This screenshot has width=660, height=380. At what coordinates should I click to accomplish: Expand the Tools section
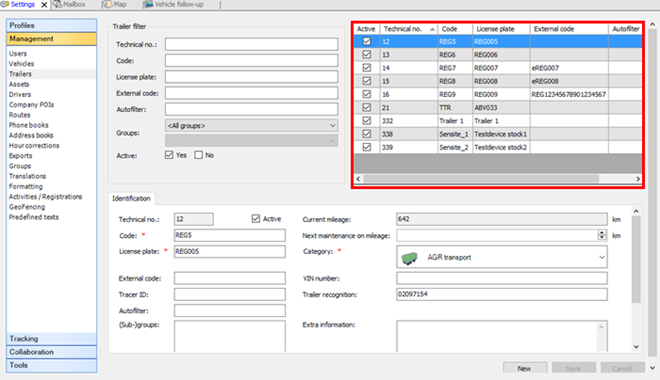(51, 365)
